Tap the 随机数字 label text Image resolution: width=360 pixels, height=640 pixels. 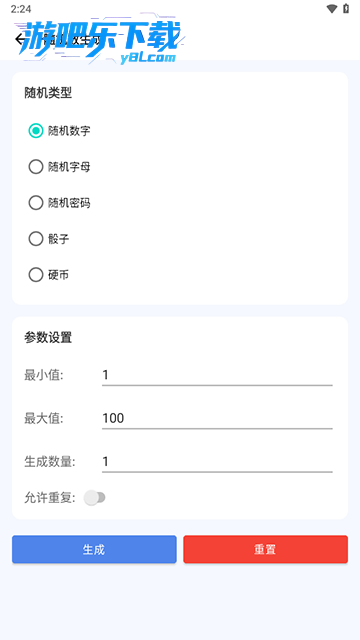[x=69, y=131]
